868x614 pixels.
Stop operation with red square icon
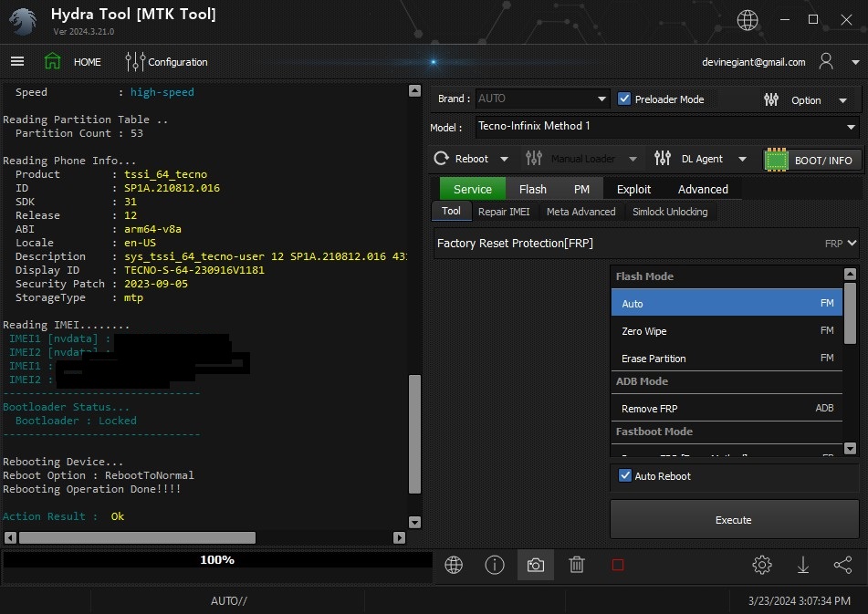coord(618,565)
